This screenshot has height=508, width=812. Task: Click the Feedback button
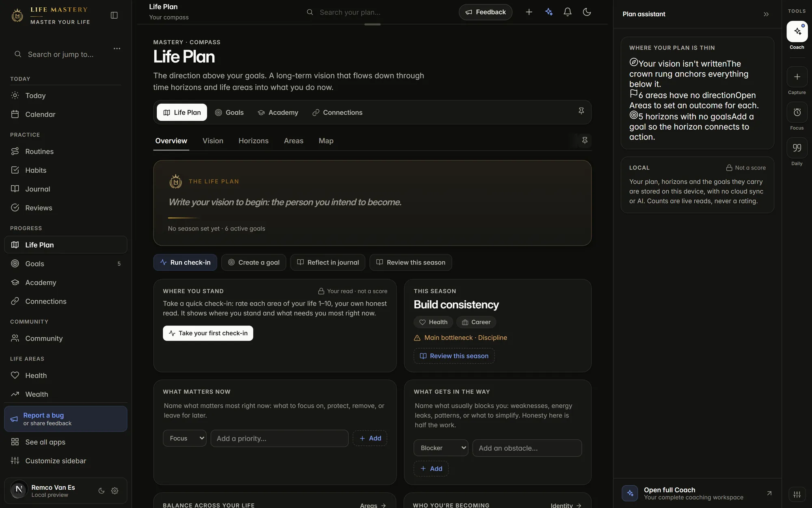486,12
